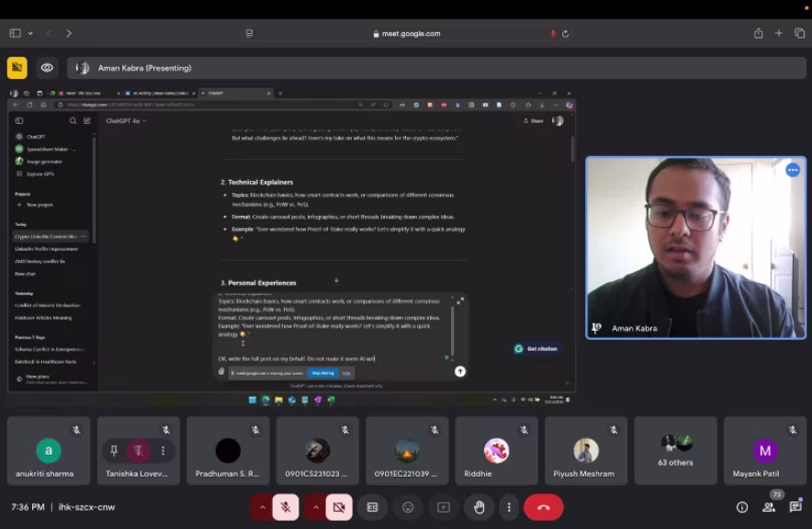Screen dimensions: 812x529
Task: Expand video settings chevron
Action: (x=316, y=507)
